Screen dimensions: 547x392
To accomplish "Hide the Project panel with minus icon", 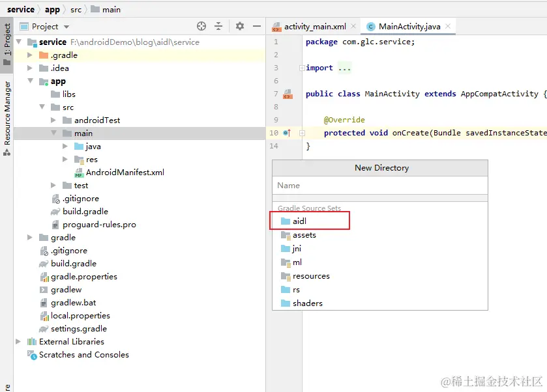I will (257, 26).
